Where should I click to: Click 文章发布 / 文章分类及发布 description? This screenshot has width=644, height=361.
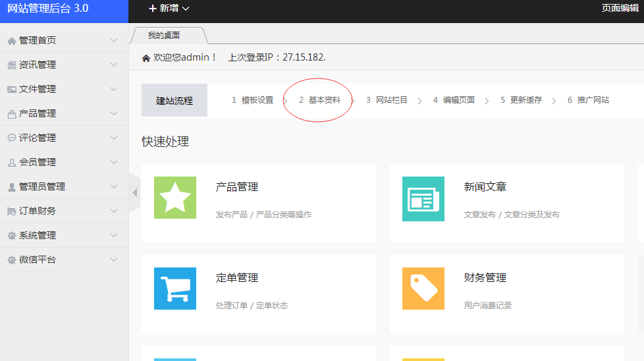coord(512,215)
